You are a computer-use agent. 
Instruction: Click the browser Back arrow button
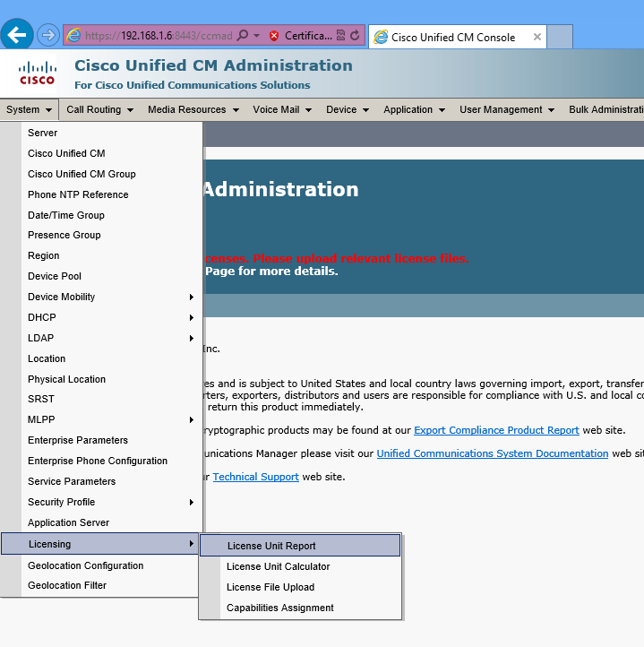[x=17, y=35]
